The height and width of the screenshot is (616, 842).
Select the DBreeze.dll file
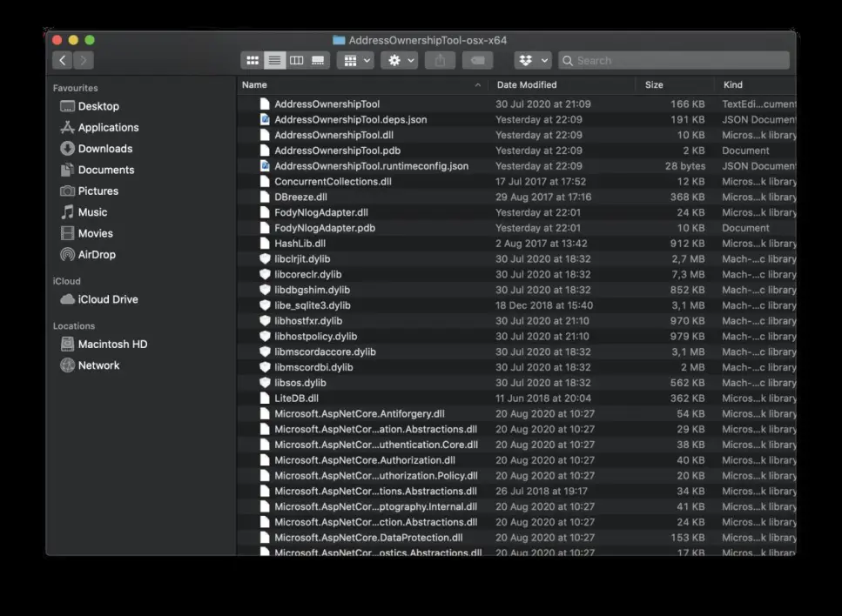[x=300, y=197]
